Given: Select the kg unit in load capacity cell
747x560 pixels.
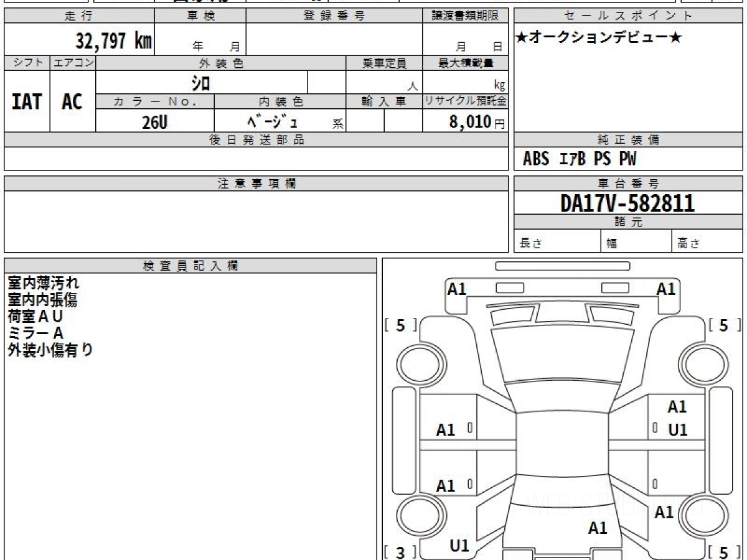Looking at the screenshot, I should point(499,86).
